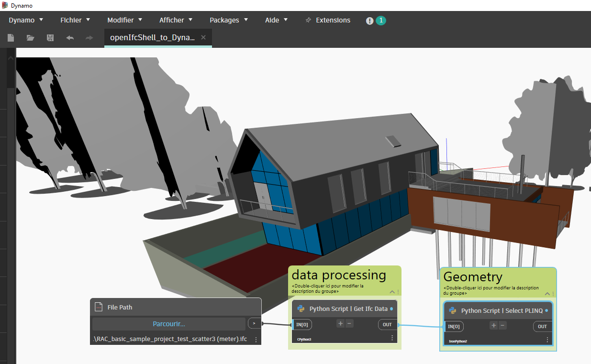Click the Geometry group title

(x=473, y=276)
